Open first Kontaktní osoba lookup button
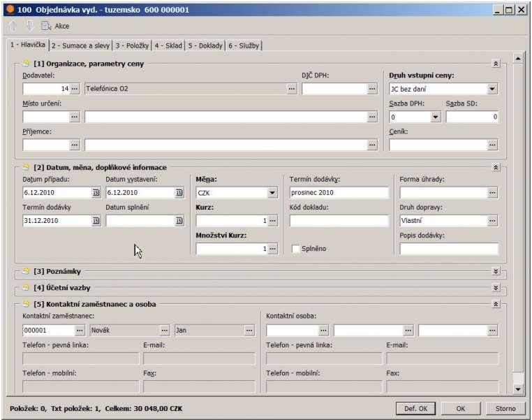532x420 pixels. click(323, 331)
